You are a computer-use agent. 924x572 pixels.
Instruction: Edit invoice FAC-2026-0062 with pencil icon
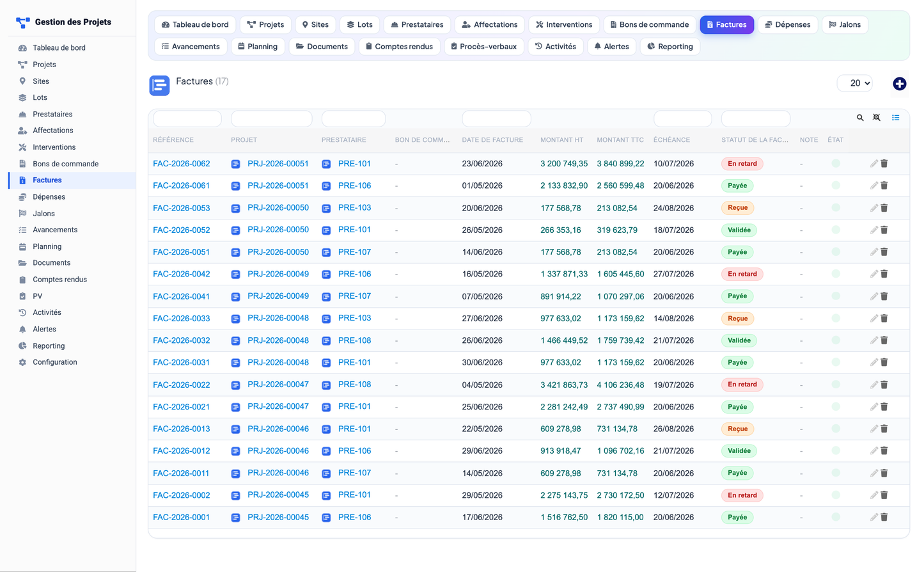873,164
